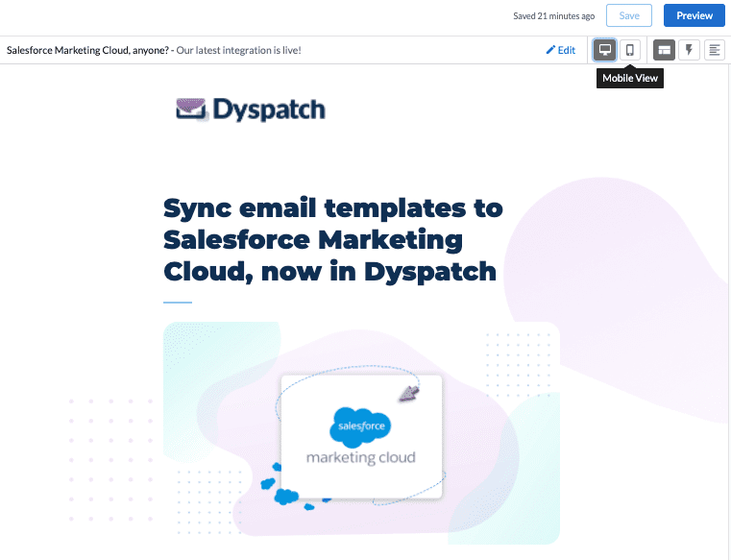Image resolution: width=731 pixels, height=560 pixels.
Task: Switch to Mobile View
Action: click(630, 50)
